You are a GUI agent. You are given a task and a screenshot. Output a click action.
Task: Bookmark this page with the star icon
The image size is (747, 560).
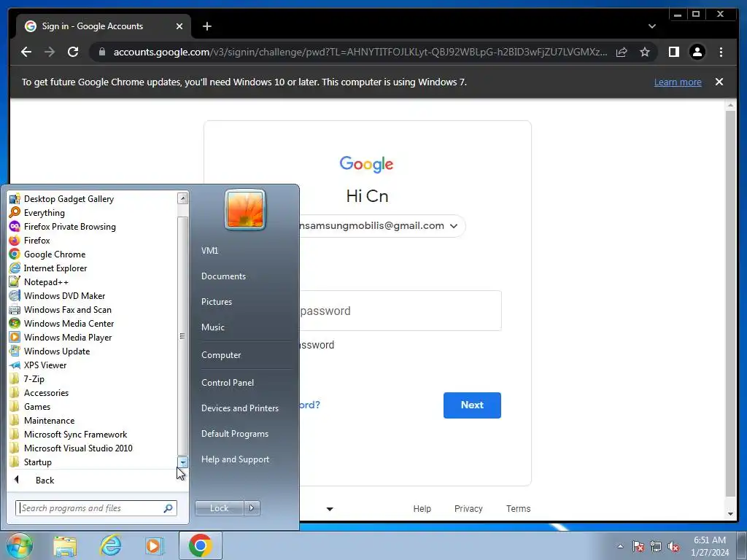pyautogui.click(x=645, y=52)
